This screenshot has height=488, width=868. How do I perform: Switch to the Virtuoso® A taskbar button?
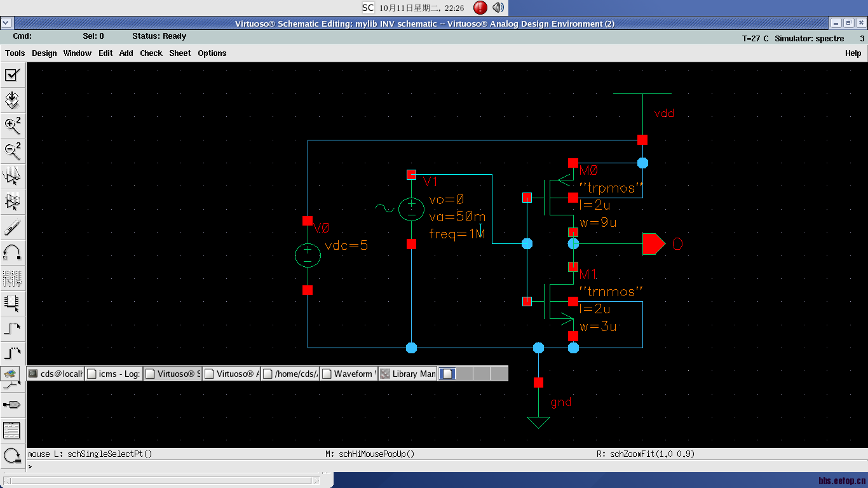tap(231, 374)
